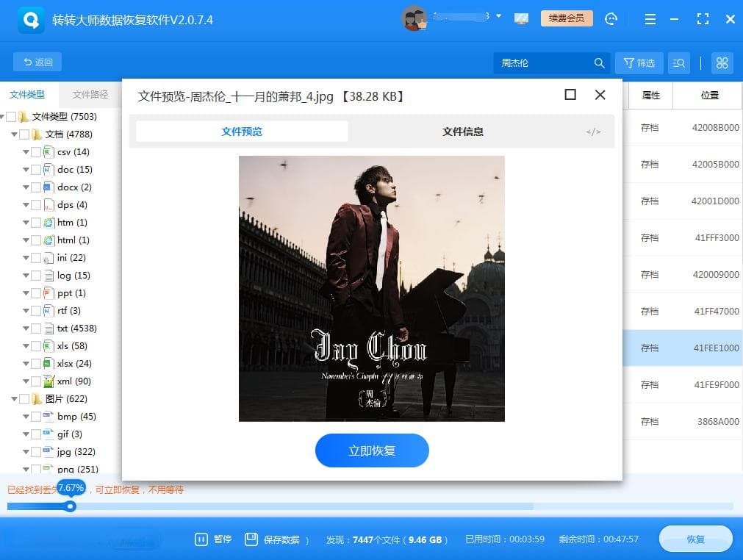Click the 7.67% progress bubble
This screenshot has width=743, height=560.
point(71,488)
